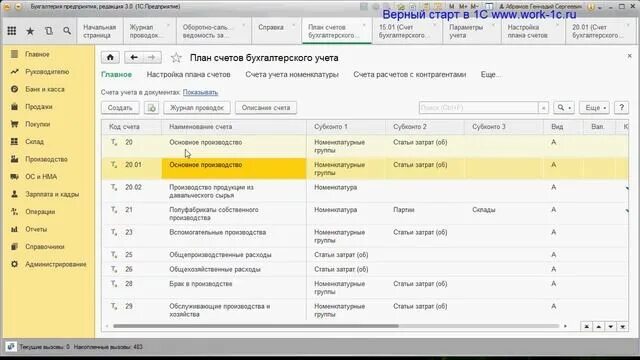Select row 21 Полуфабрикаты собственного производства
This screenshot has width=640, height=360.
coord(365,213)
